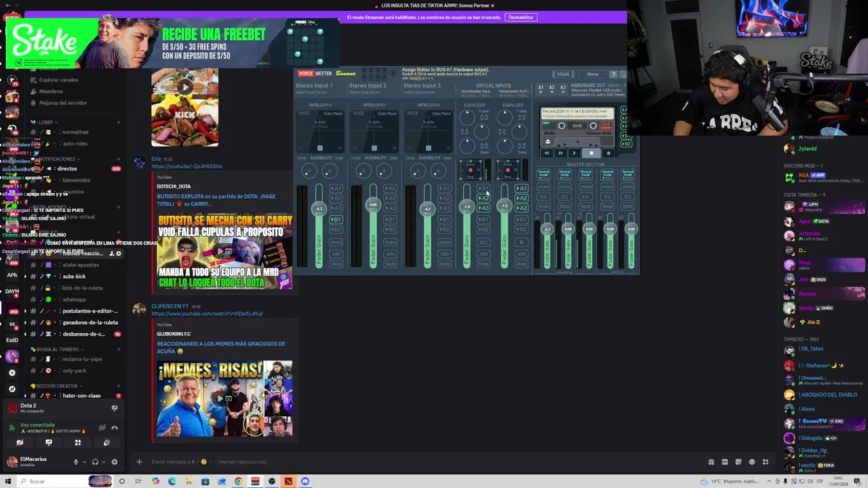The width and height of the screenshot is (868, 488).
Task: Open A1 hardware out device selector
Action: pyautogui.click(x=540, y=88)
